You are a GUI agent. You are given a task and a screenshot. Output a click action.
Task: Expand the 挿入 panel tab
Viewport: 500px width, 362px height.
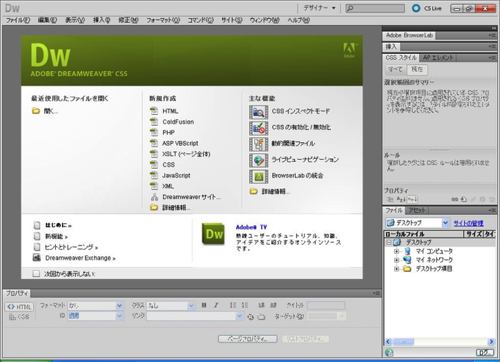pos(391,47)
